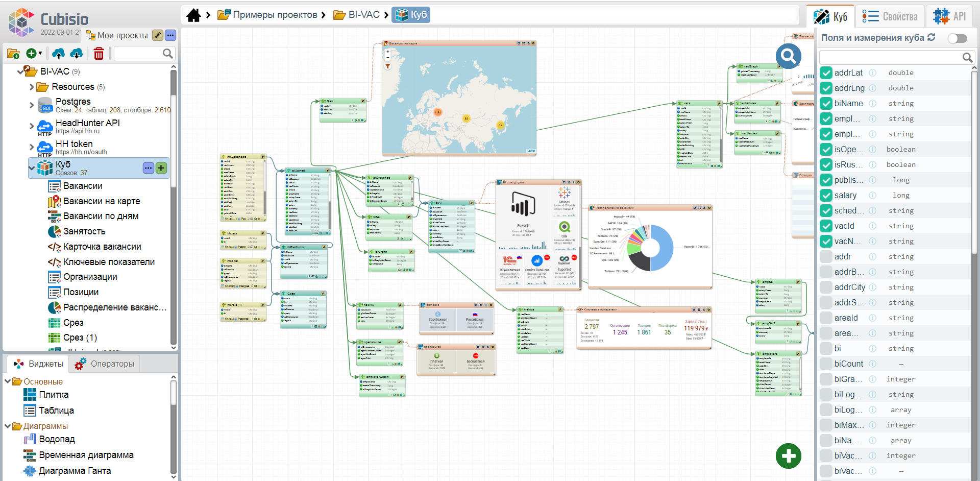This screenshot has height=481, width=980.
Task: Click the red trash delete icon
Action: pyautogui.click(x=99, y=54)
